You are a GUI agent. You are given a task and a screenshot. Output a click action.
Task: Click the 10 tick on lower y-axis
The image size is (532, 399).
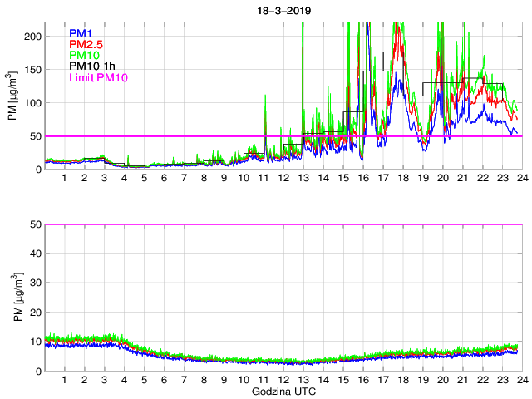click(x=35, y=341)
